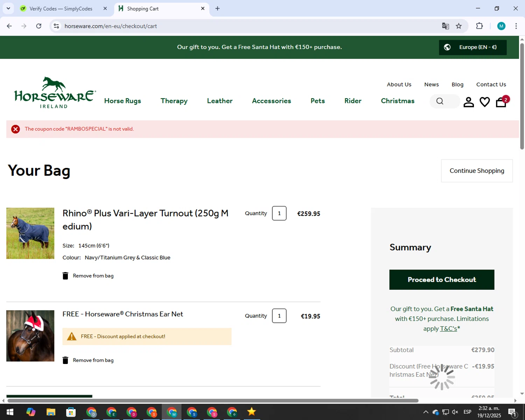Remove Rhino Plus Turnout from bag
Image resolution: width=525 pixels, height=420 pixels.
[88, 276]
